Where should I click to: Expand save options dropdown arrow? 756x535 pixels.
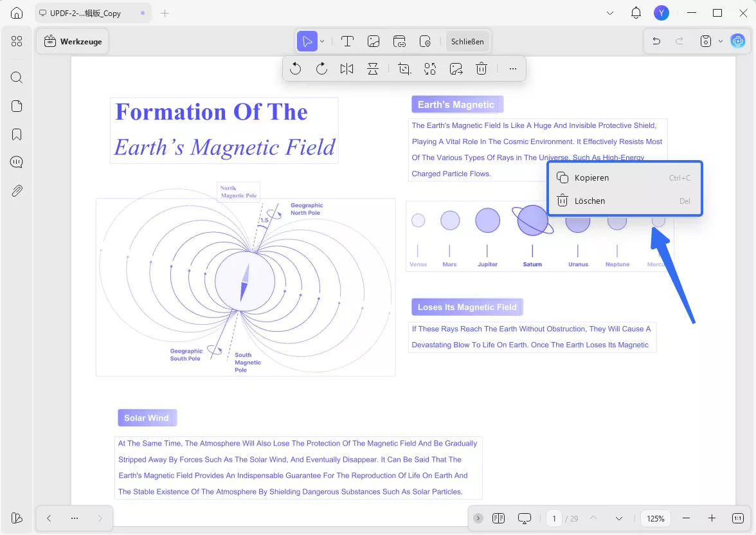(x=721, y=42)
